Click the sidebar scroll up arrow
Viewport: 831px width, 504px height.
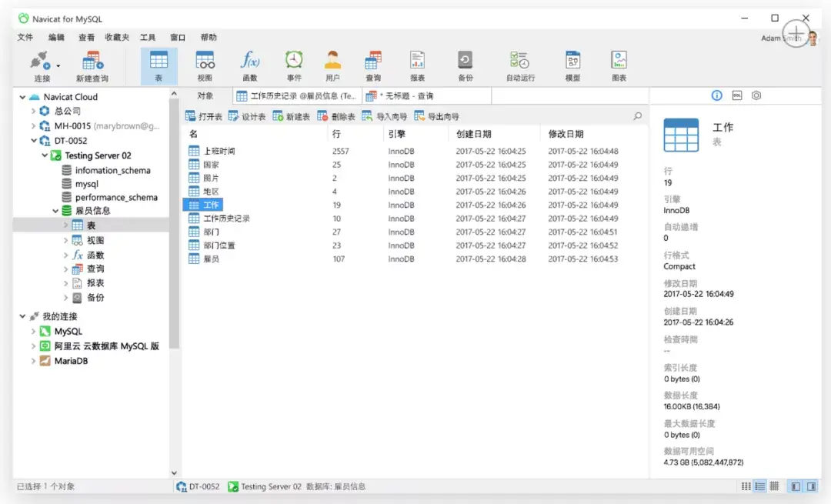174,93
